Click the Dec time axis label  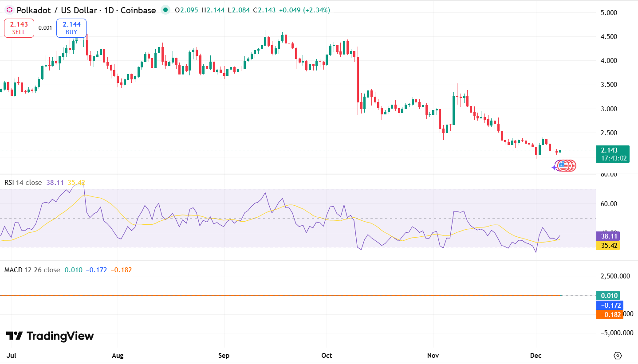click(536, 355)
